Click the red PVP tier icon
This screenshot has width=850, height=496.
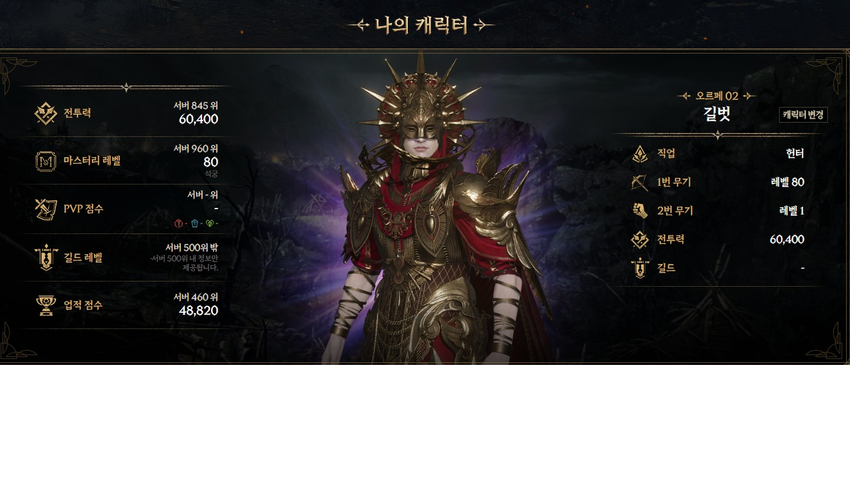[178, 223]
